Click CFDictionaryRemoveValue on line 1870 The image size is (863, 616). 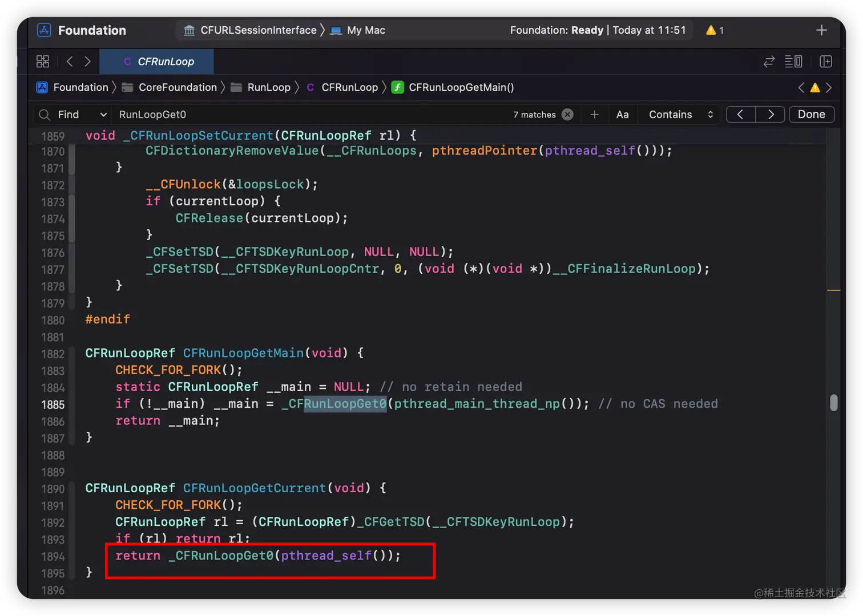click(x=232, y=151)
